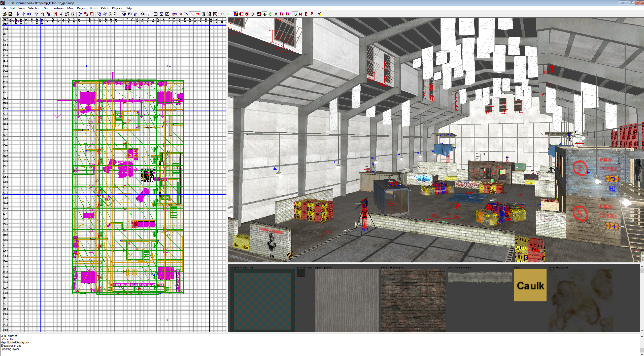Open the Region menu
The image size is (644, 356).
pyautogui.click(x=82, y=8)
